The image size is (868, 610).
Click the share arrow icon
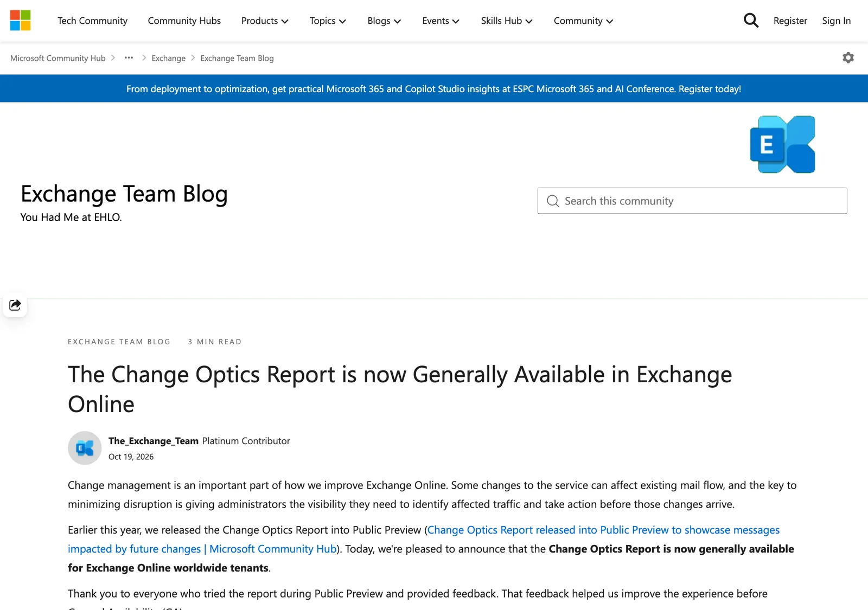pos(15,305)
